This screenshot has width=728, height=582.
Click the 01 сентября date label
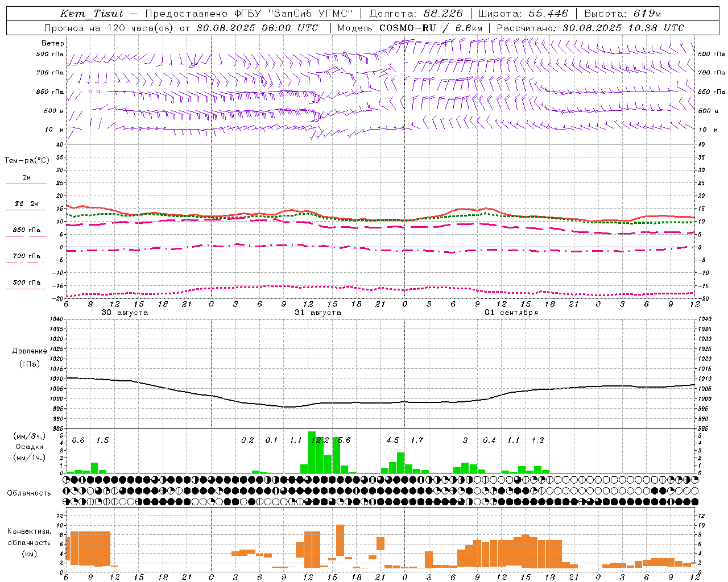(x=511, y=313)
